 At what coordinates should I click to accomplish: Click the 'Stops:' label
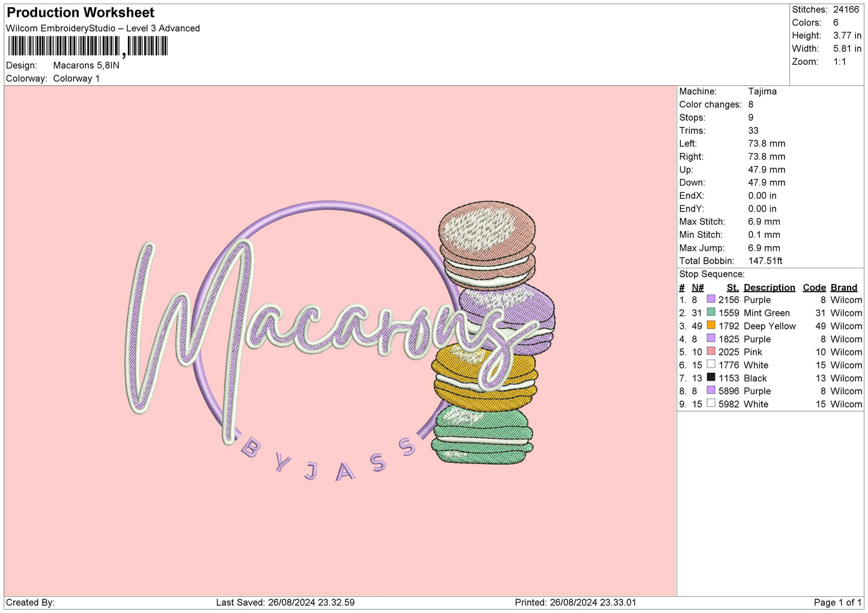692,118
